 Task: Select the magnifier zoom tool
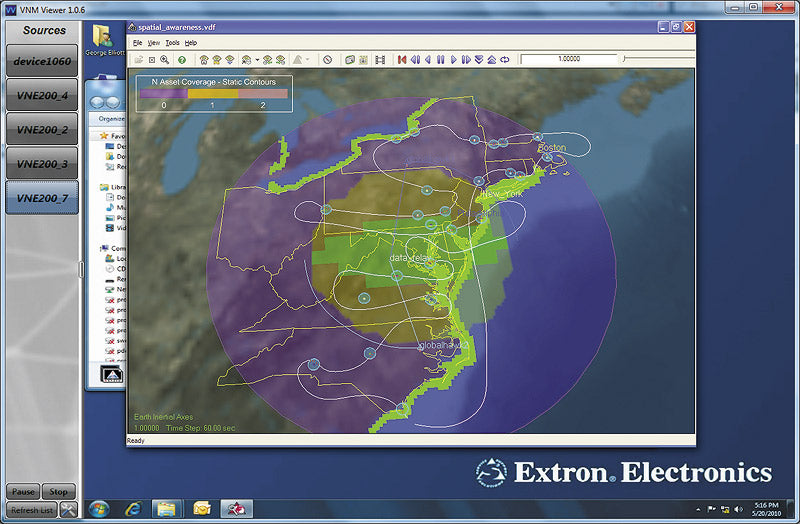coord(165,60)
